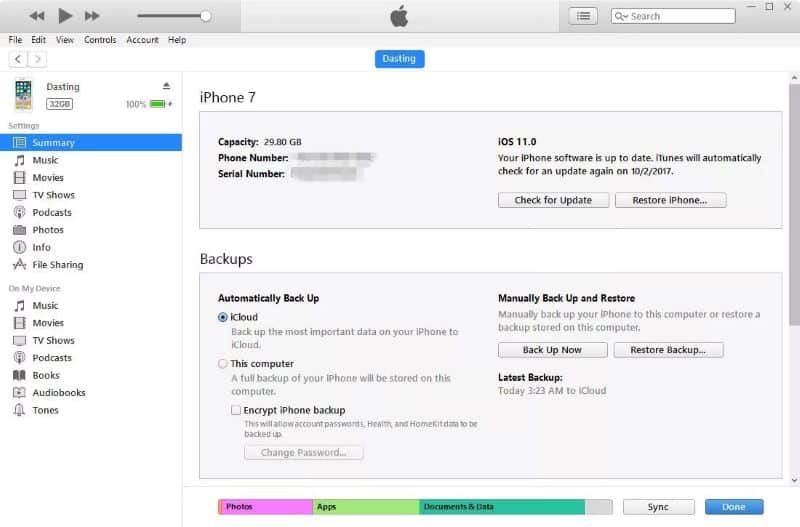
Task: Click the scrollbar down arrow
Action: [794, 480]
